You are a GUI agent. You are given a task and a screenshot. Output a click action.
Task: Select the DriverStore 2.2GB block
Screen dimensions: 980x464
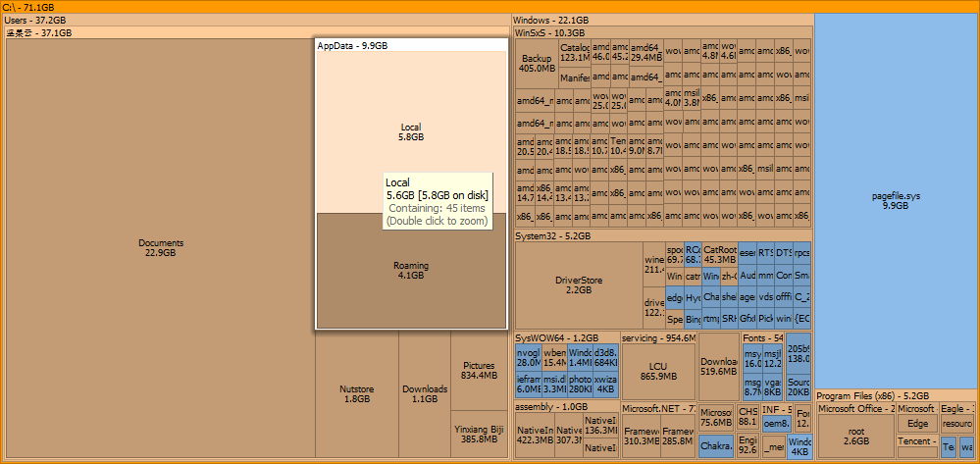(578, 284)
